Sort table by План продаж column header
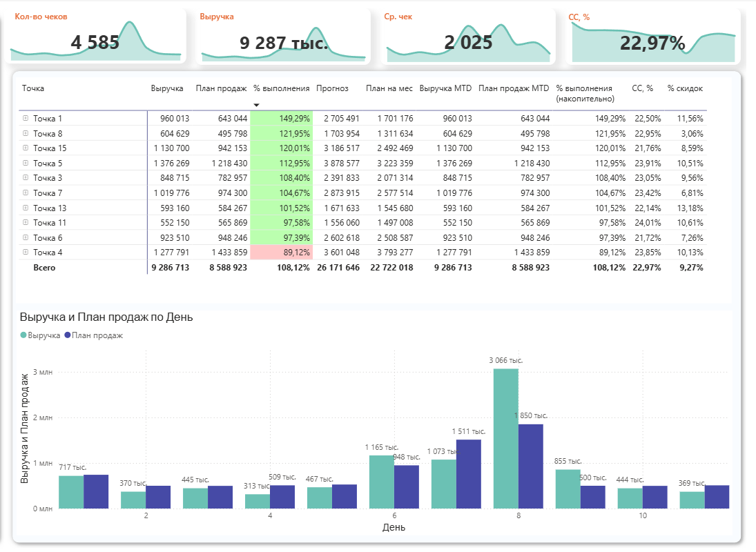Screen dimensions: 756x552 coord(221,88)
